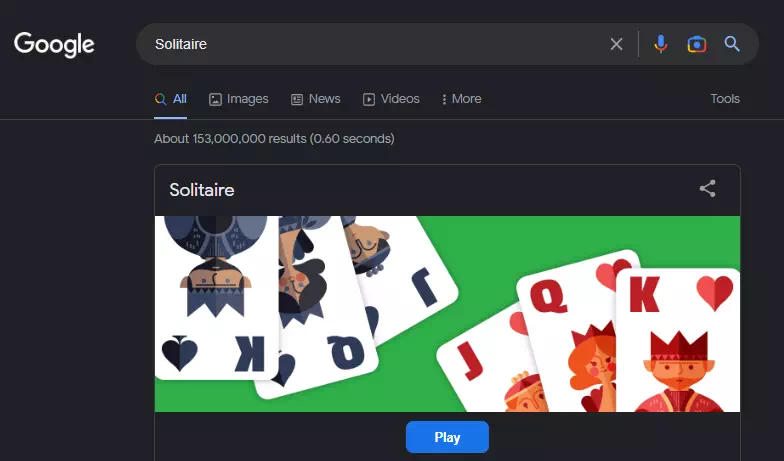Open the Tools options
The image size is (784, 461).
[x=725, y=98]
